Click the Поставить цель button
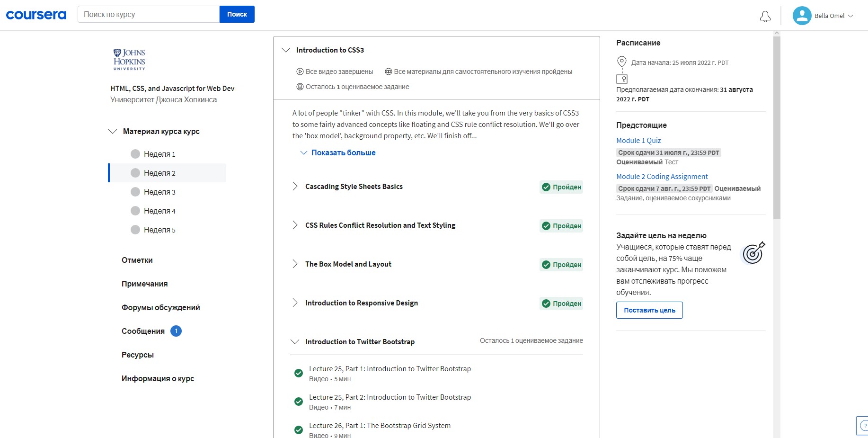868x438 pixels. point(649,310)
